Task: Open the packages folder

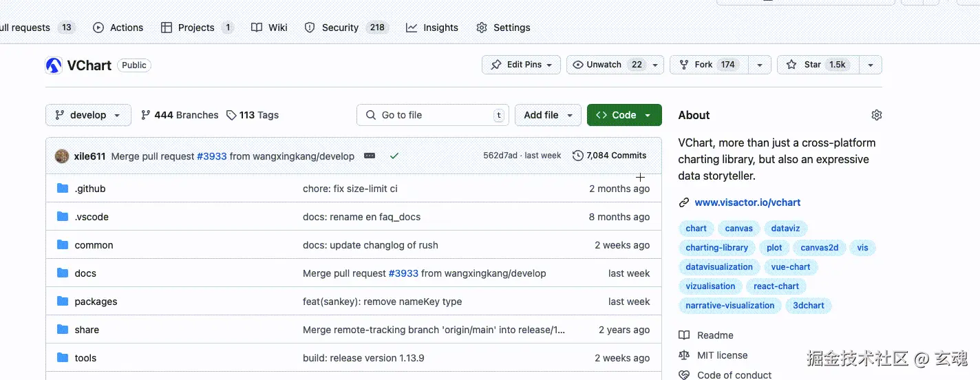Action: pyautogui.click(x=96, y=302)
